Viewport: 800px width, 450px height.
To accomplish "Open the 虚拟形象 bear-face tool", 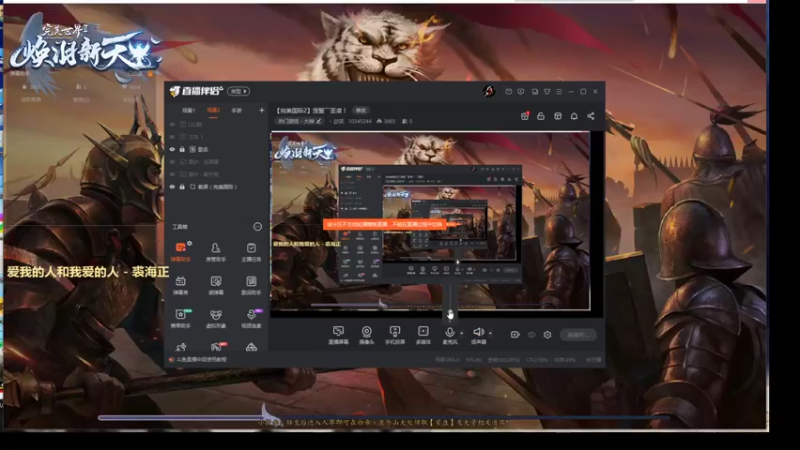I will 216,318.
